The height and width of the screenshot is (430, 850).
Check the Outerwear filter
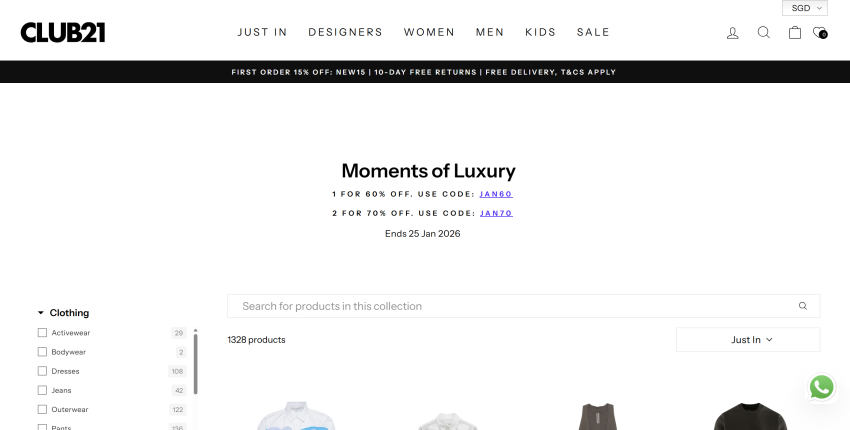(x=42, y=409)
